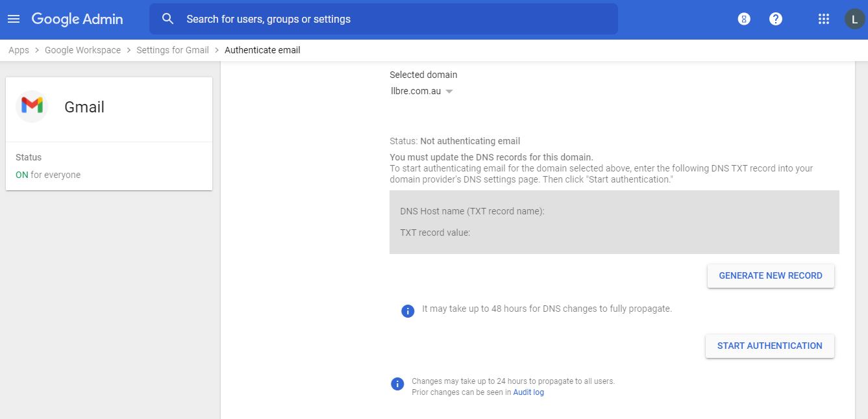Open the Audit log link

528,392
